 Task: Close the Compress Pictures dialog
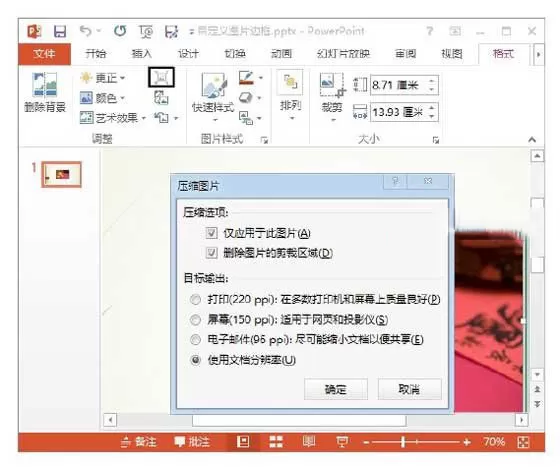click(428, 181)
